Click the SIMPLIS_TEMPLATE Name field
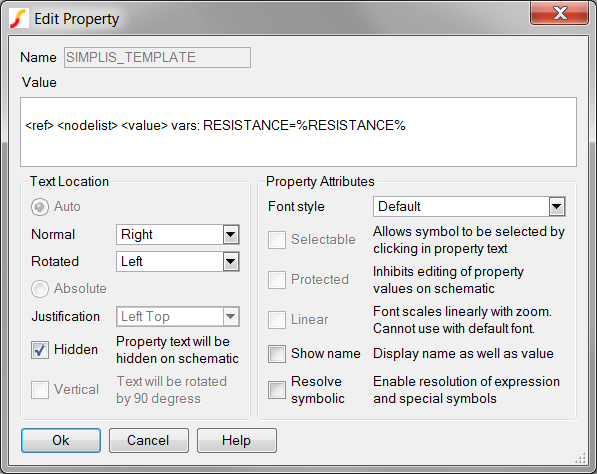Screen dimensions: 597x474 [157, 57]
